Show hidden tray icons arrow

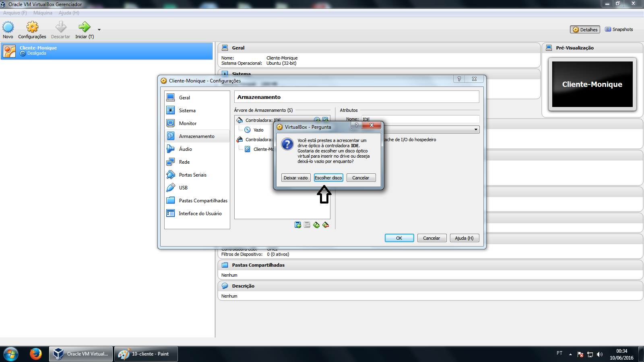point(570,354)
